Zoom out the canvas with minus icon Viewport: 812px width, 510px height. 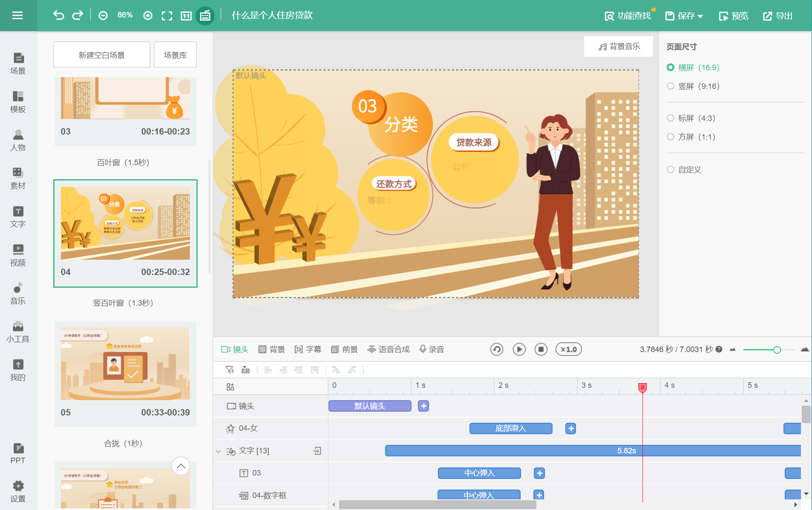[103, 16]
